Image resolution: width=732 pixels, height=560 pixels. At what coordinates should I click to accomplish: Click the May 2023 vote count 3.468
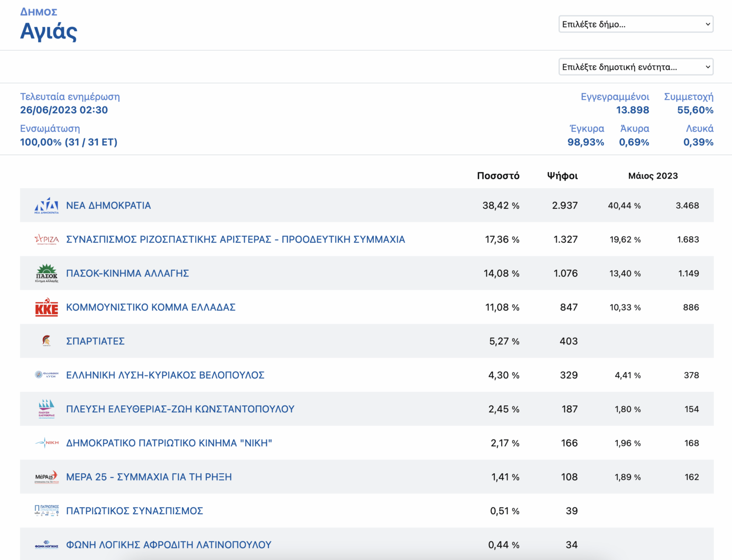[687, 206]
